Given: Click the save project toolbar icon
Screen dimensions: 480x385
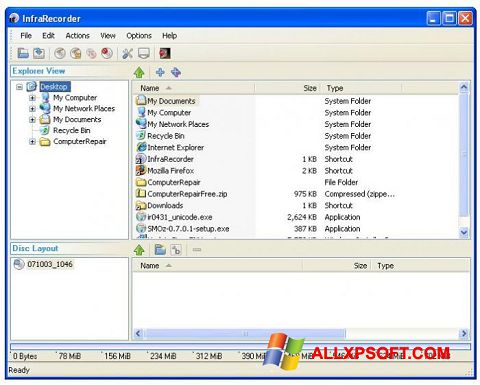Looking at the screenshot, I should (x=39, y=53).
